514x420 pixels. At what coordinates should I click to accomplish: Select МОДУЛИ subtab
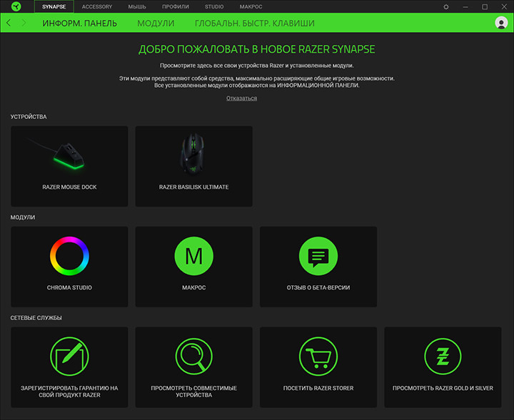point(156,24)
